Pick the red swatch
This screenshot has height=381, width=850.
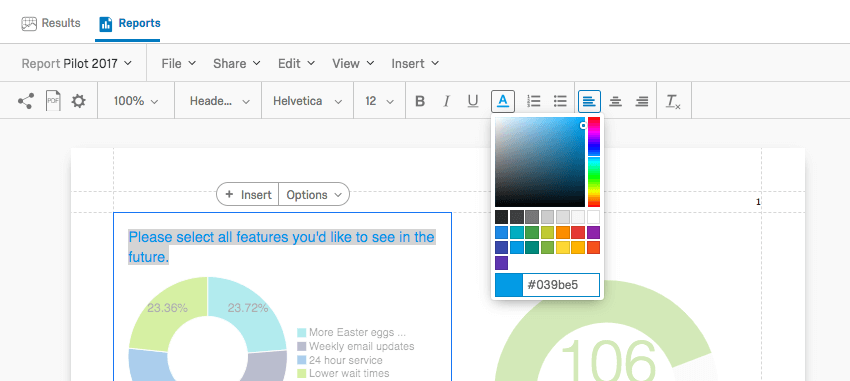[578, 233]
